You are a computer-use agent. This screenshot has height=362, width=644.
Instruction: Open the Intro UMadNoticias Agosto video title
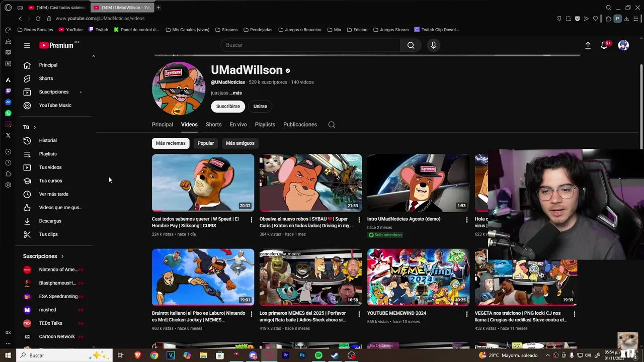pos(404,219)
